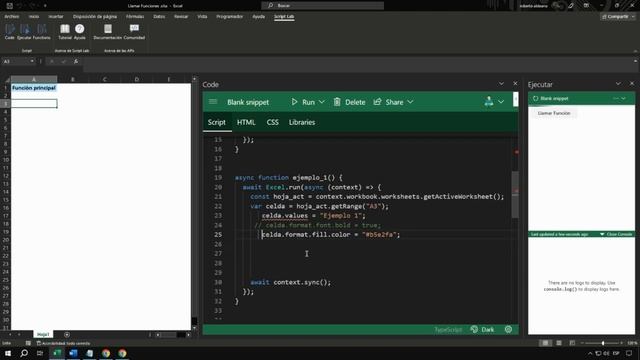This screenshot has height=360, width=640.
Task: Click the Accesibilidad status bar indicator
Action: tap(63, 343)
